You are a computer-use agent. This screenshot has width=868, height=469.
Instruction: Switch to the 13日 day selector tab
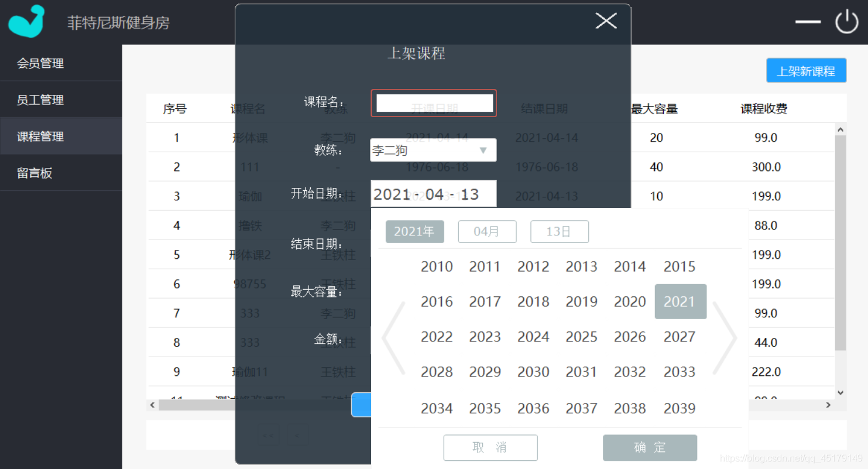coord(560,231)
